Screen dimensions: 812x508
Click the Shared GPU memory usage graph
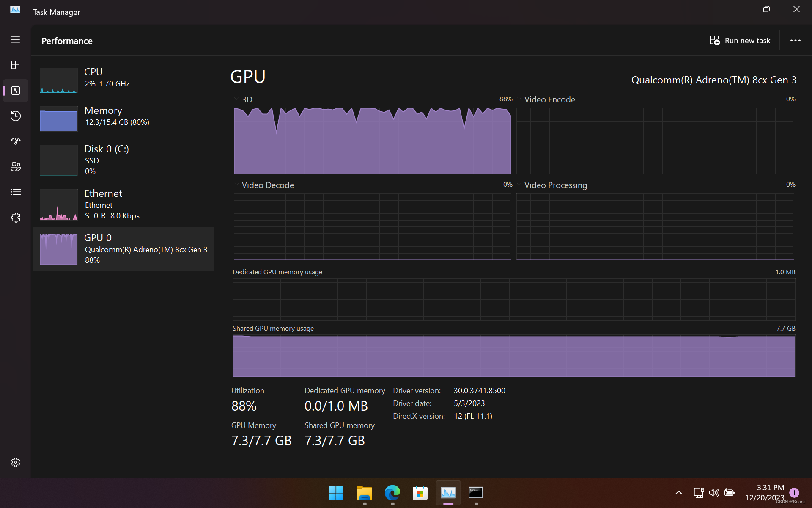coord(513,356)
